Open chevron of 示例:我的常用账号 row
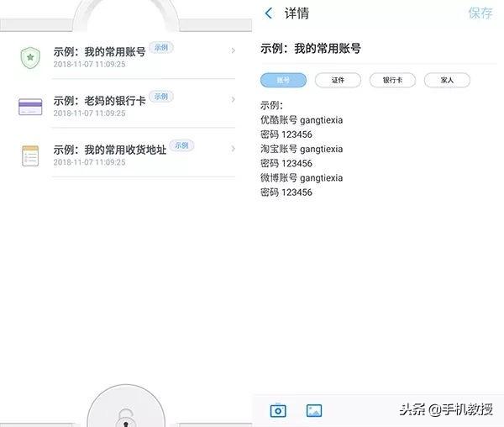Viewport: 504px width, 427px height. [233, 50]
